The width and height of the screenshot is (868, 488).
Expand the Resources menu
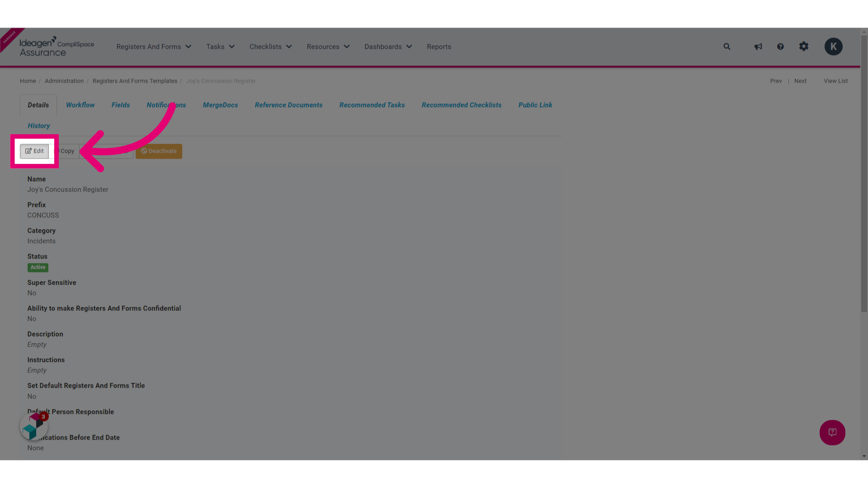328,47
